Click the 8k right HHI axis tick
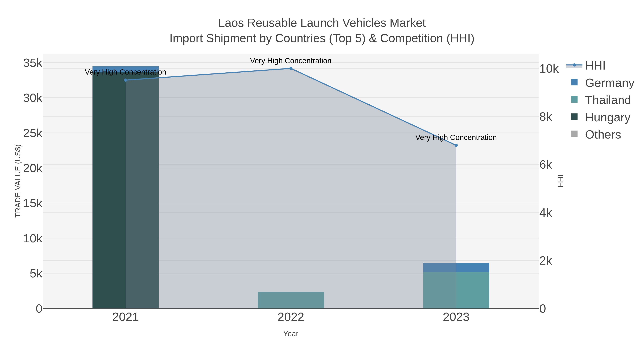Viewport: 644px width, 362px height. coord(546,117)
